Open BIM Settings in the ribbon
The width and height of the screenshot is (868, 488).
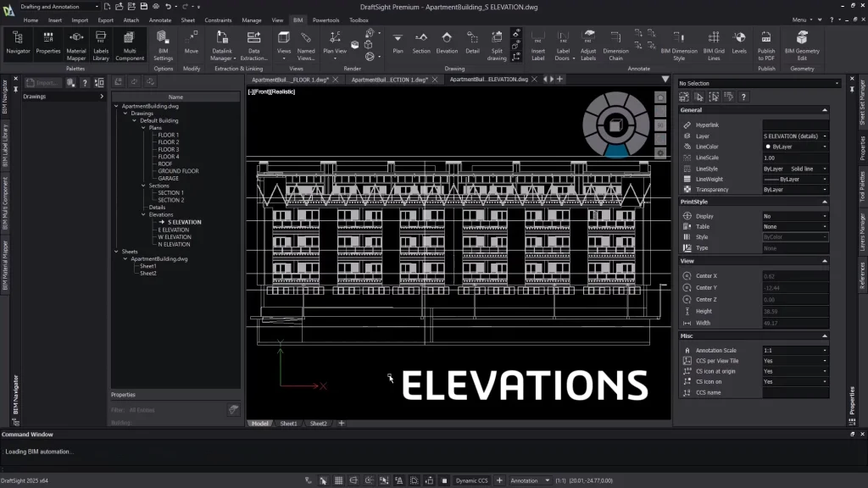coord(164,42)
